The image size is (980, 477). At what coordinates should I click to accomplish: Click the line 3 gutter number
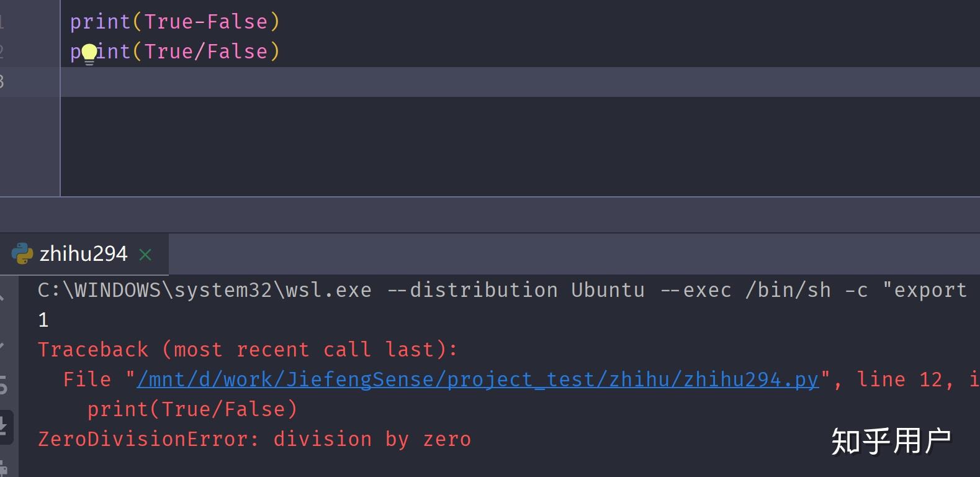pos(2,81)
